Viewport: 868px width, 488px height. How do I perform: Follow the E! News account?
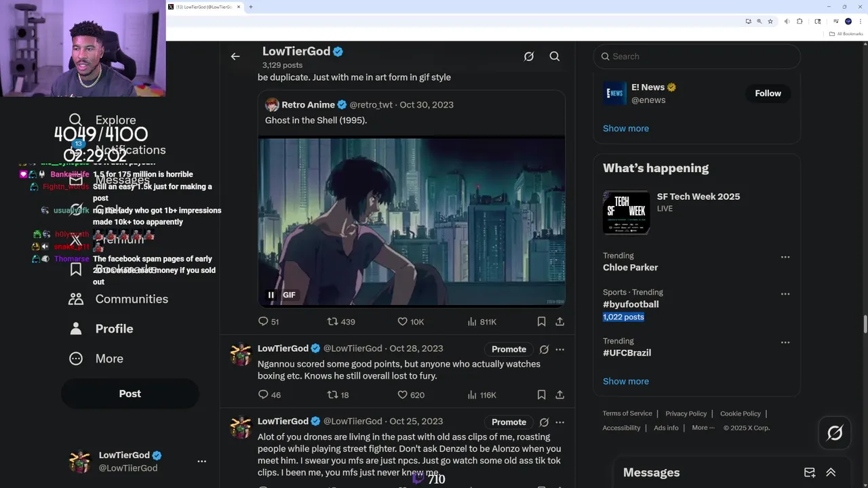click(x=768, y=94)
